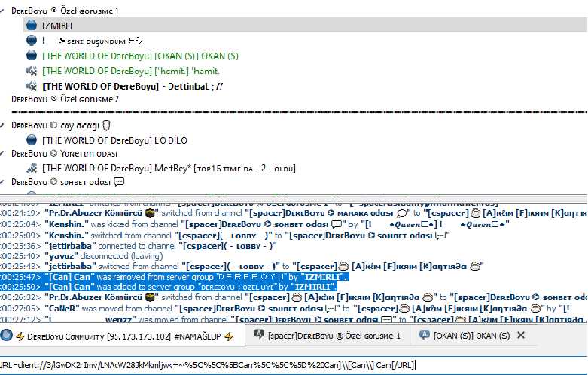Screen dimensions: 588x375
Task: Click the chat icon in the OKAN (S) tab
Action: click(424, 335)
